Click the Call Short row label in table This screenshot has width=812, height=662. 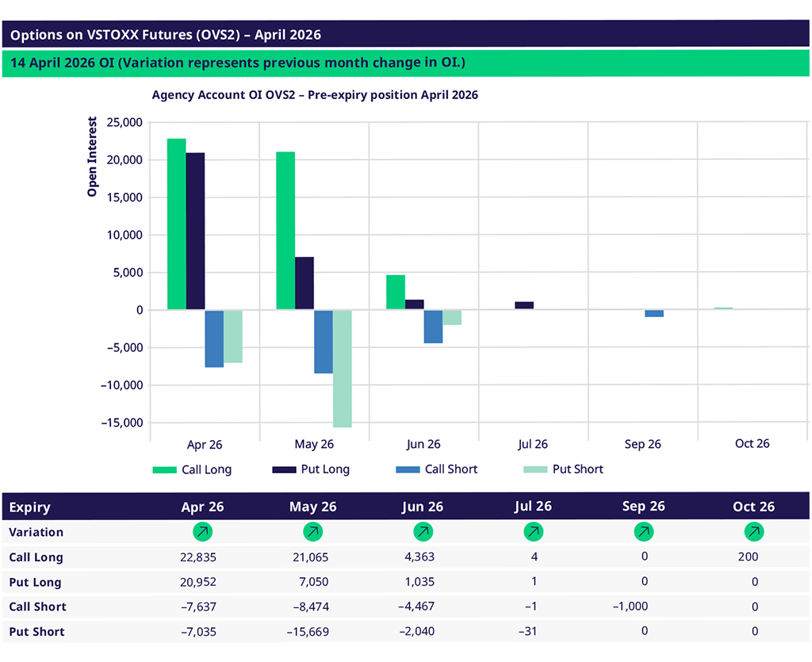38,607
